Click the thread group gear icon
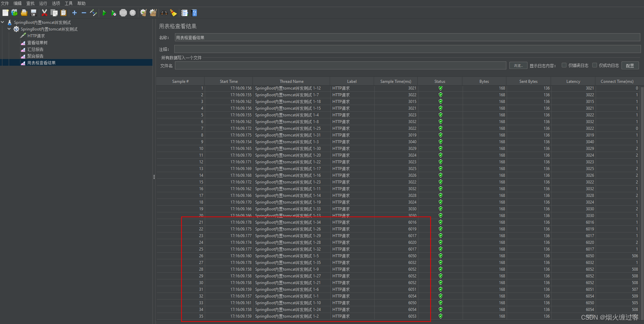The height and width of the screenshot is (324, 644). [x=16, y=29]
